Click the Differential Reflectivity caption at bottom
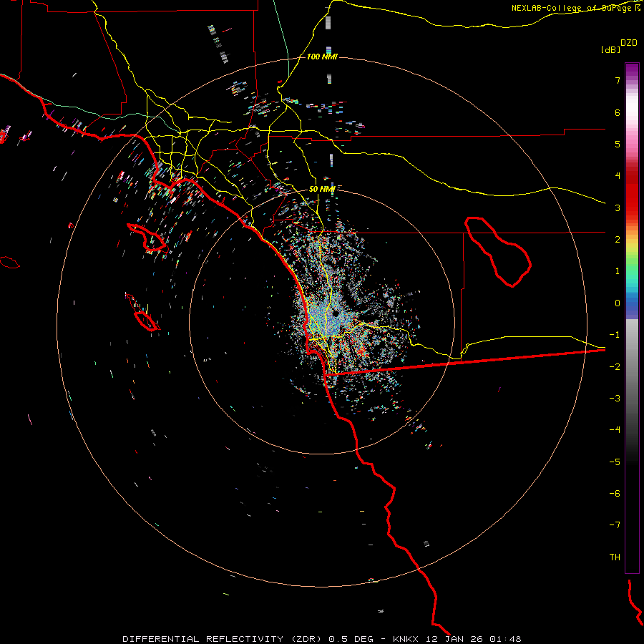The height and width of the screenshot is (644, 644). [x=321, y=639]
